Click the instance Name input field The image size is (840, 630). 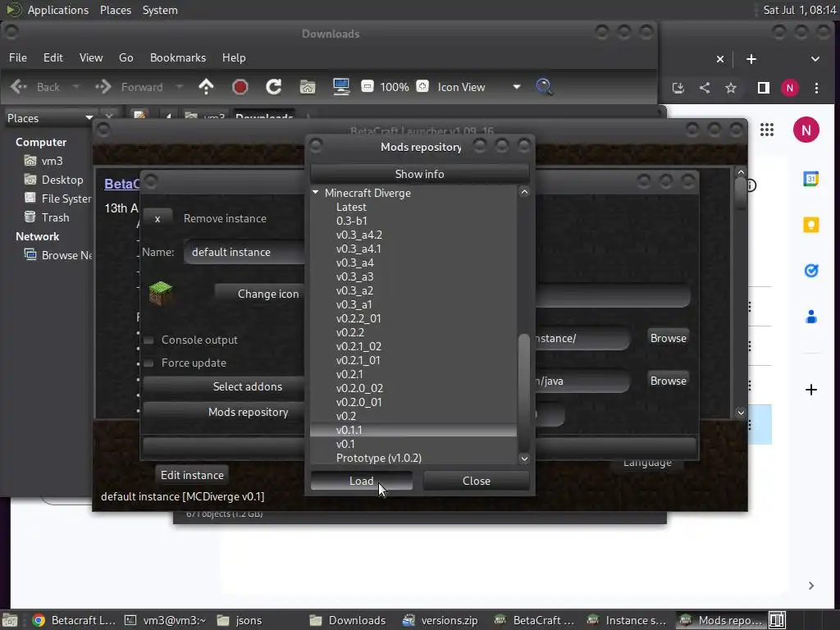click(x=244, y=252)
